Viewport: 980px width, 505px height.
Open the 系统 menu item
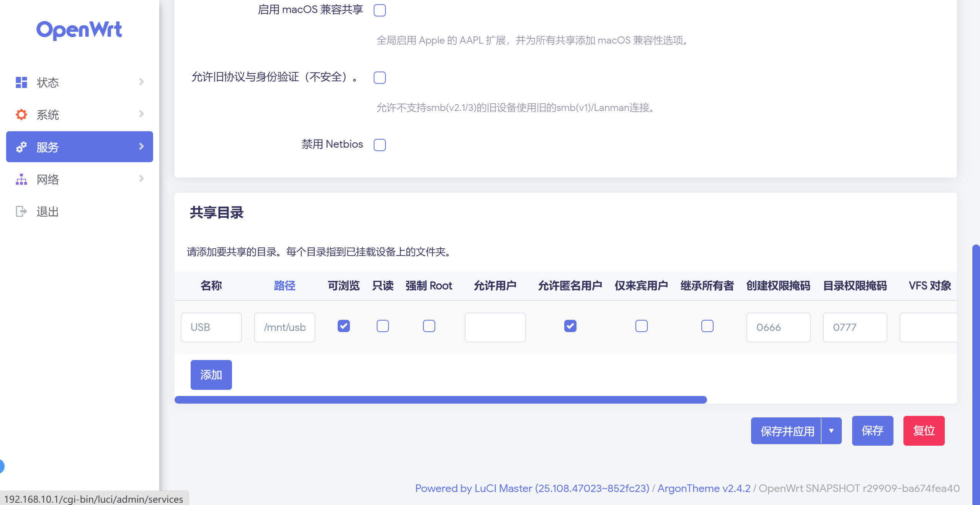48,114
